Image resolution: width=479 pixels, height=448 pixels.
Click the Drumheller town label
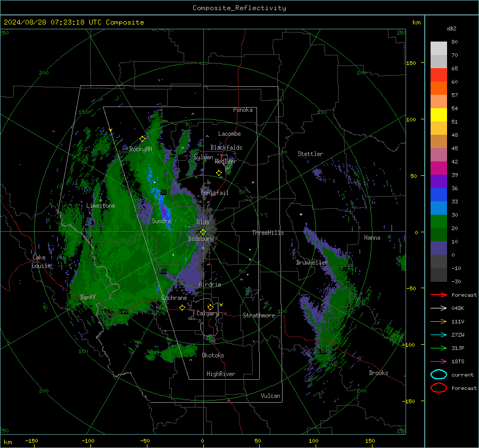tap(311, 263)
